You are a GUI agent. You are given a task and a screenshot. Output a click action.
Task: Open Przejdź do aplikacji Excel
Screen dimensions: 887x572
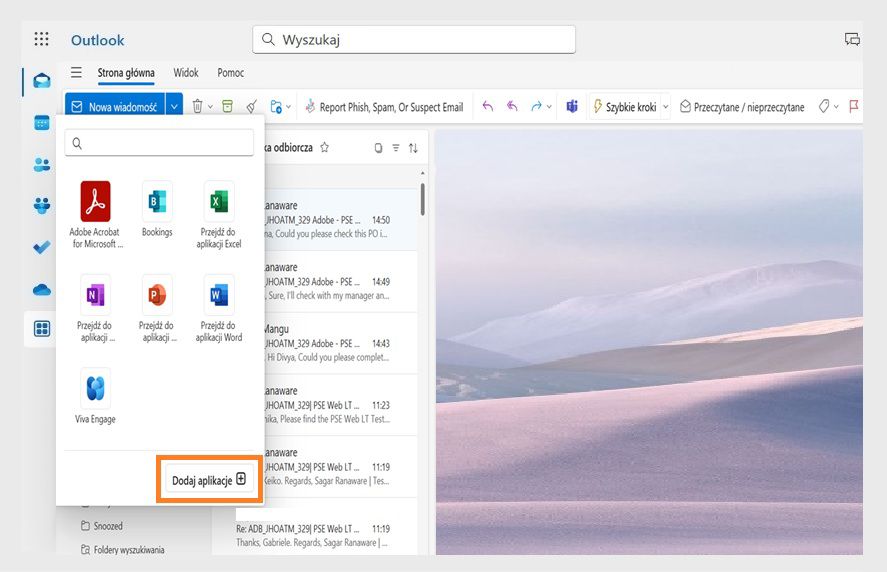click(x=218, y=215)
